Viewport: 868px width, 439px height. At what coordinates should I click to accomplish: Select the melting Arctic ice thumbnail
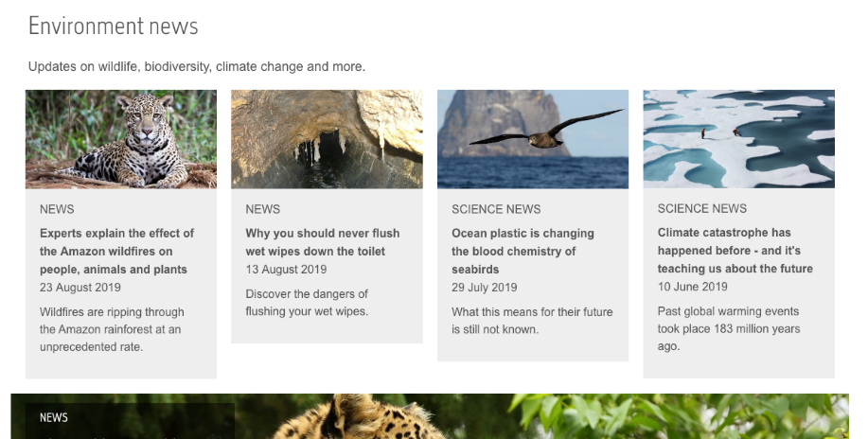click(x=738, y=139)
